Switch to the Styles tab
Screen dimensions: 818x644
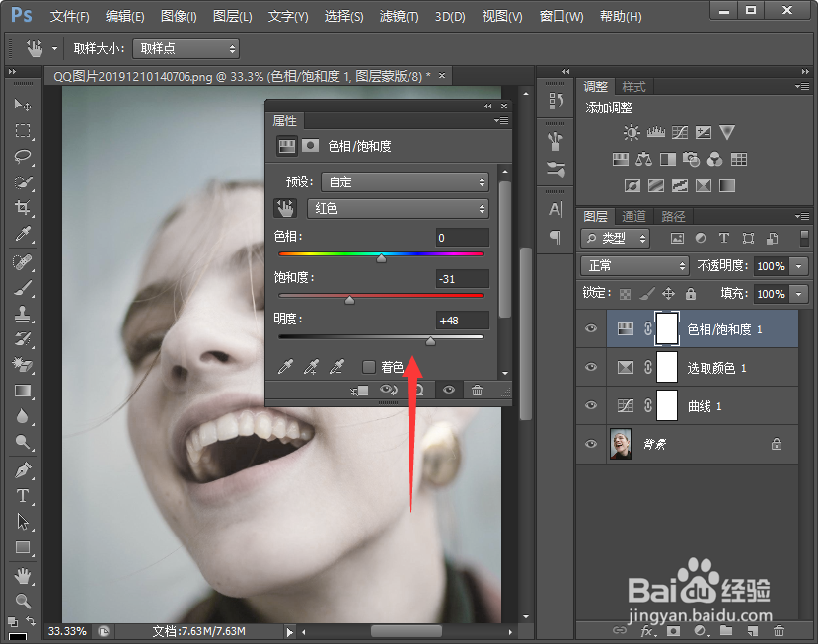coord(633,86)
